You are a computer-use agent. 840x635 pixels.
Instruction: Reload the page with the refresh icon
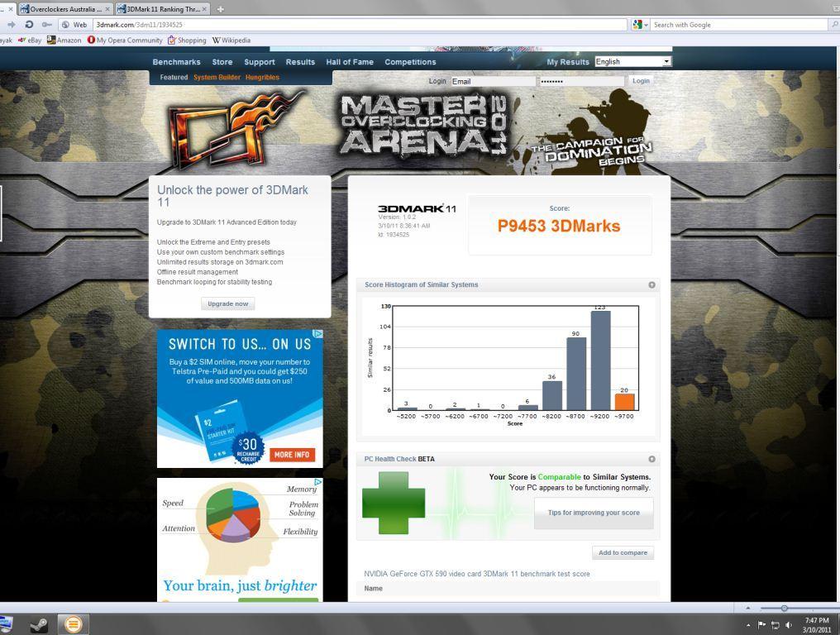[29, 25]
